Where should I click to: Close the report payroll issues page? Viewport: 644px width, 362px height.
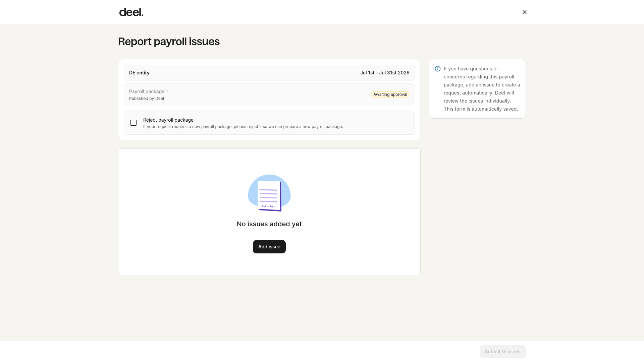tap(525, 12)
